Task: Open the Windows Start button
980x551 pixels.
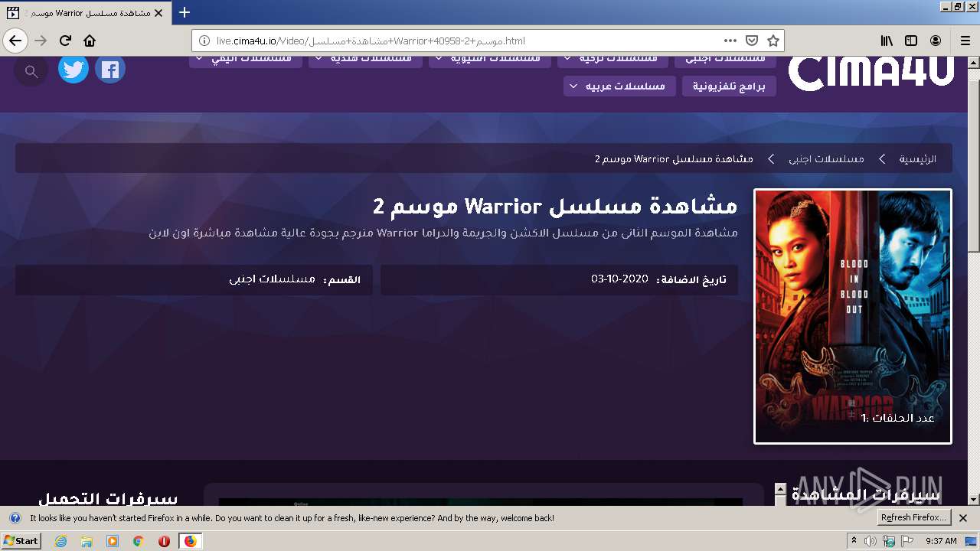Action: tap(21, 541)
